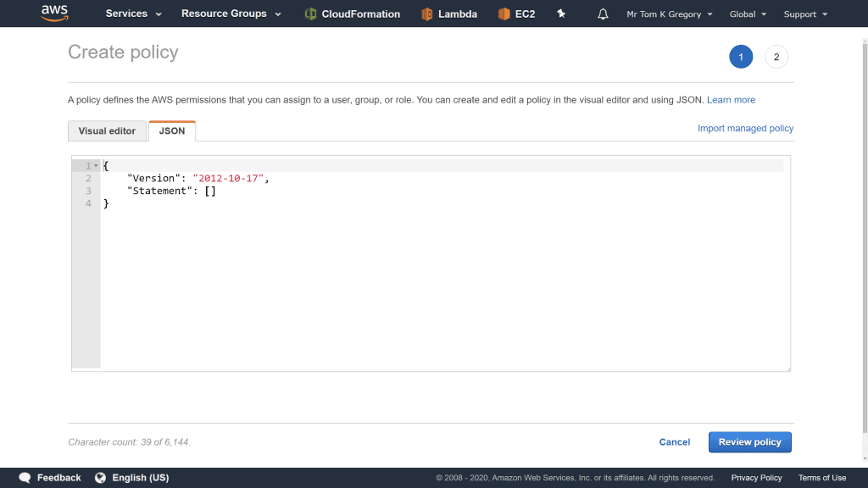
Task: Open the notifications bell
Action: point(603,14)
